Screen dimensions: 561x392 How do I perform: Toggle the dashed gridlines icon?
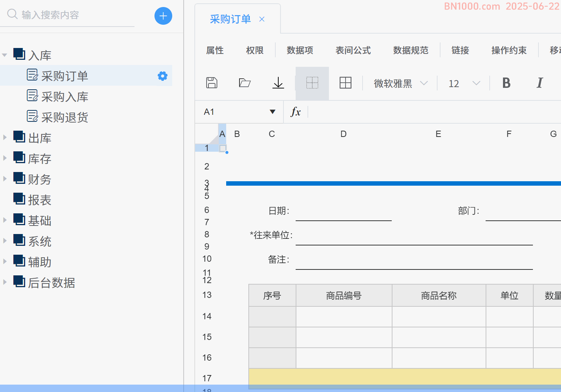coord(312,83)
